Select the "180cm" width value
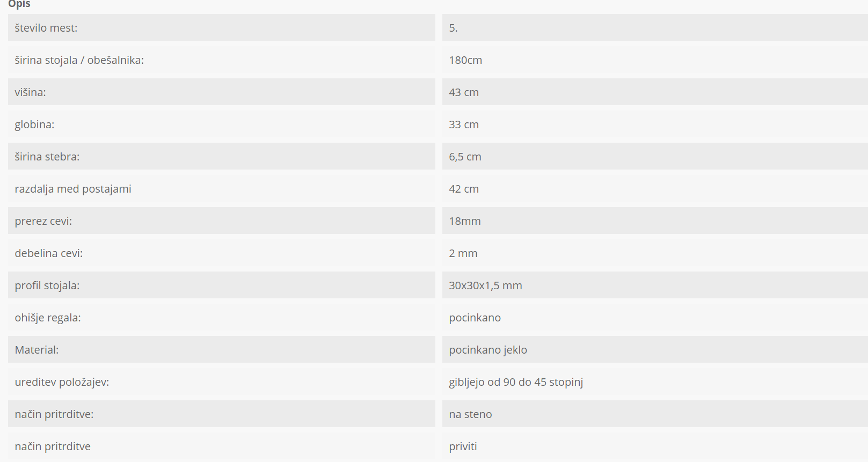 (465, 60)
